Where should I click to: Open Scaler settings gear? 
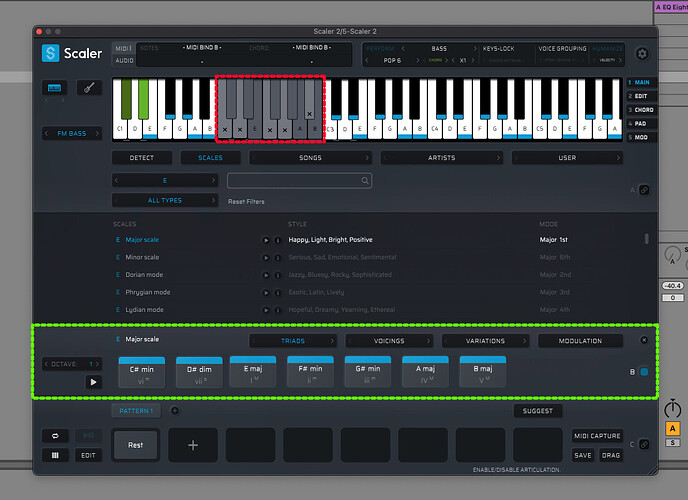coord(642,54)
